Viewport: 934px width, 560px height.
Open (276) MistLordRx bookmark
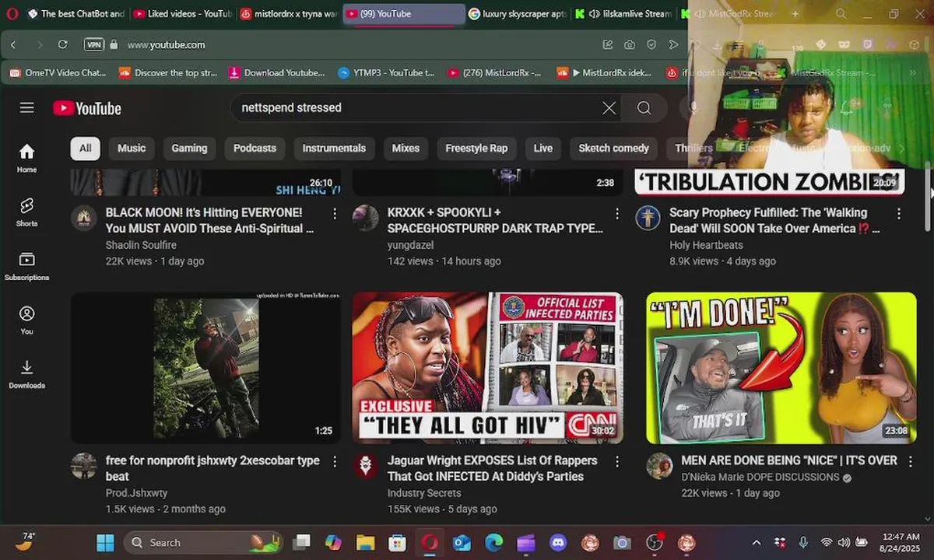tap(495, 73)
